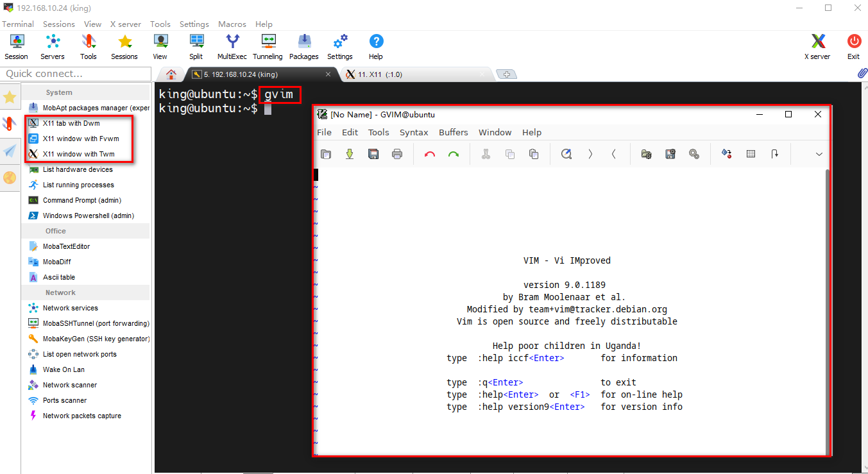Click the paperclip icon beside tab bar

[x=862, y=74]
